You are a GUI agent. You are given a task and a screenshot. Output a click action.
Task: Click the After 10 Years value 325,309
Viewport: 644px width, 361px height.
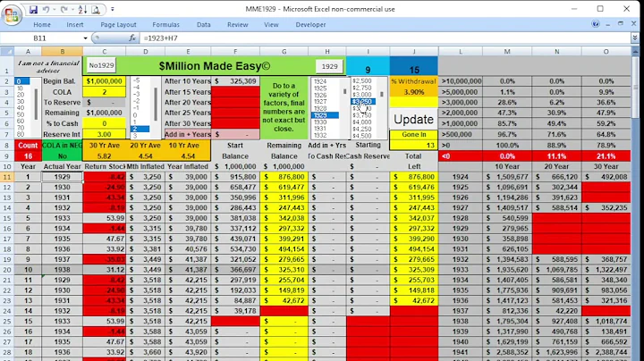click(x=235, y=81)
